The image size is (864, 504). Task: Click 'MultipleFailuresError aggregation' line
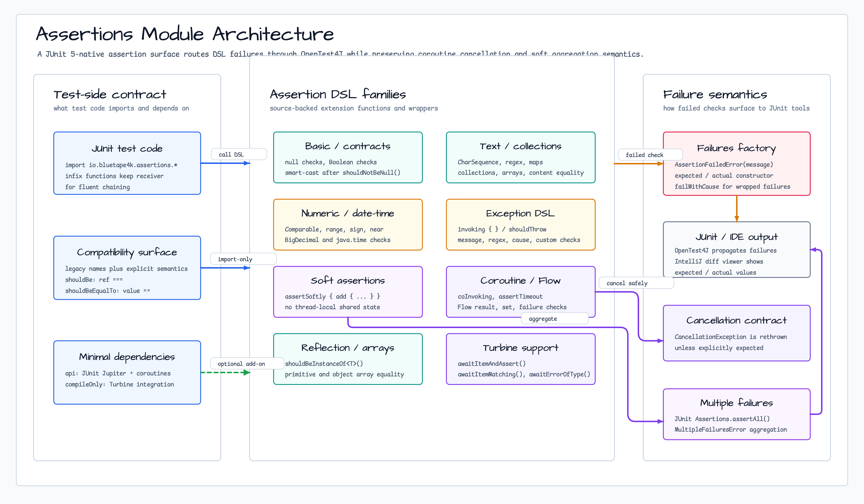click(731, 429)
